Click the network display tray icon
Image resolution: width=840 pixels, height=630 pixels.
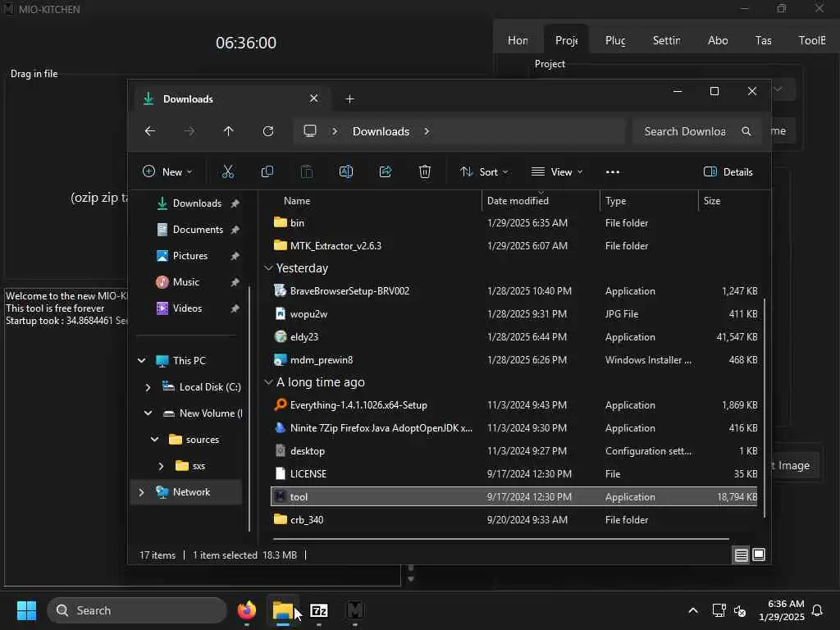pyautogui.click(x=719, y=610)
